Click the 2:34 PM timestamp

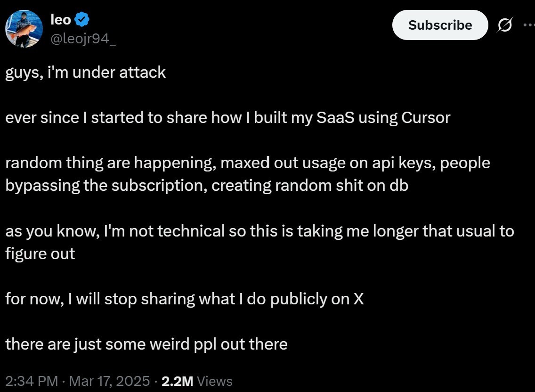click(x=32, y=381)
